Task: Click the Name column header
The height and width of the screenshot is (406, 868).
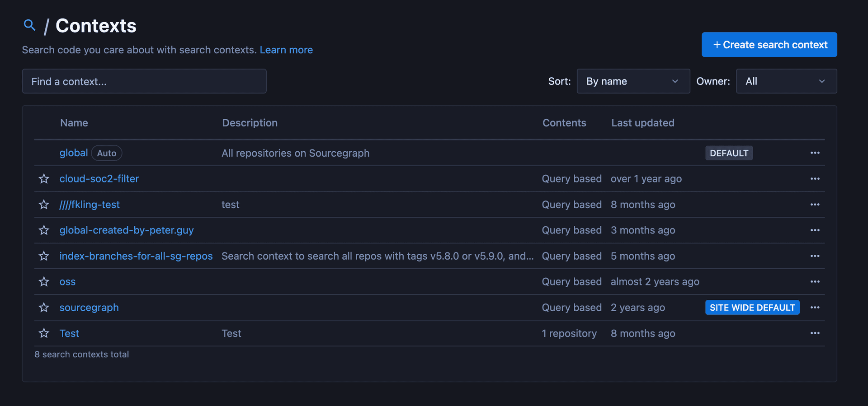Action: (74, 123)
